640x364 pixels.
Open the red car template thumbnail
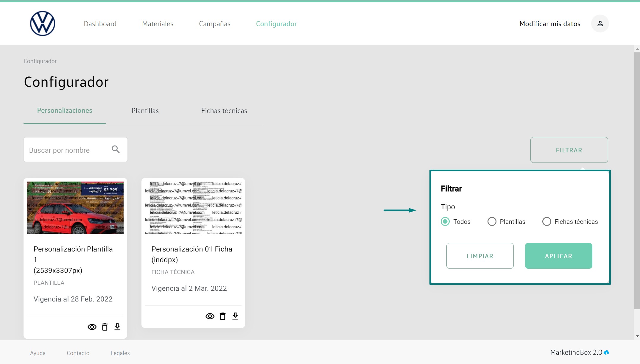click(x=75, y=208)
